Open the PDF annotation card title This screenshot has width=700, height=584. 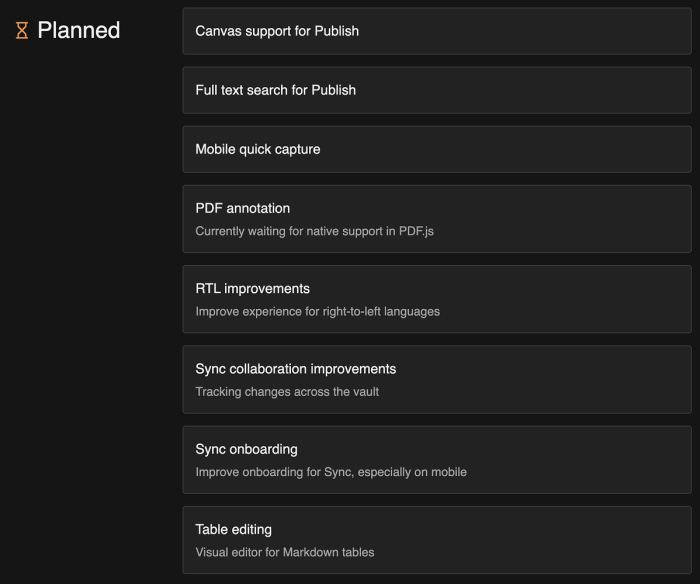click(242, 208)
